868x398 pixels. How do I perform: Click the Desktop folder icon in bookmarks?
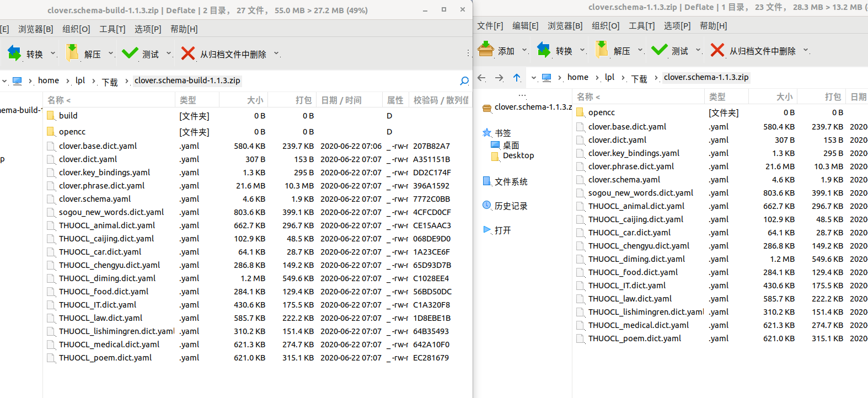495,156
